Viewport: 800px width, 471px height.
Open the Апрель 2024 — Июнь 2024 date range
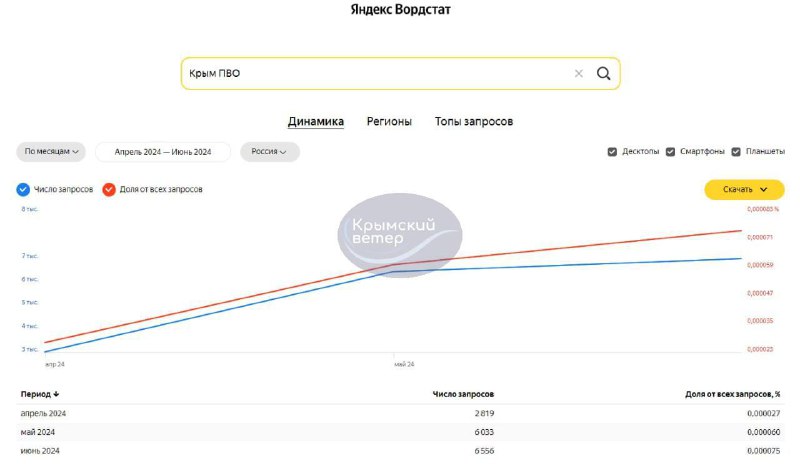pos(163,152)
